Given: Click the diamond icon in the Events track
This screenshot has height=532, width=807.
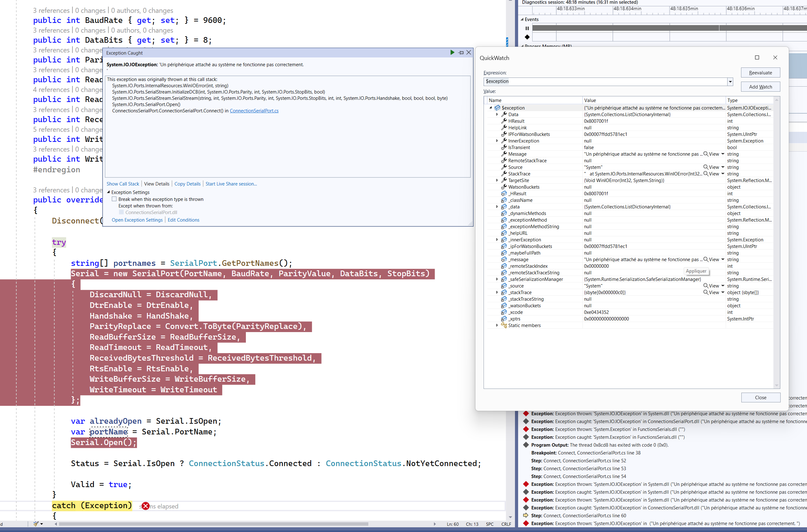Looking at the screenshot, I should [x=527, y=37].
